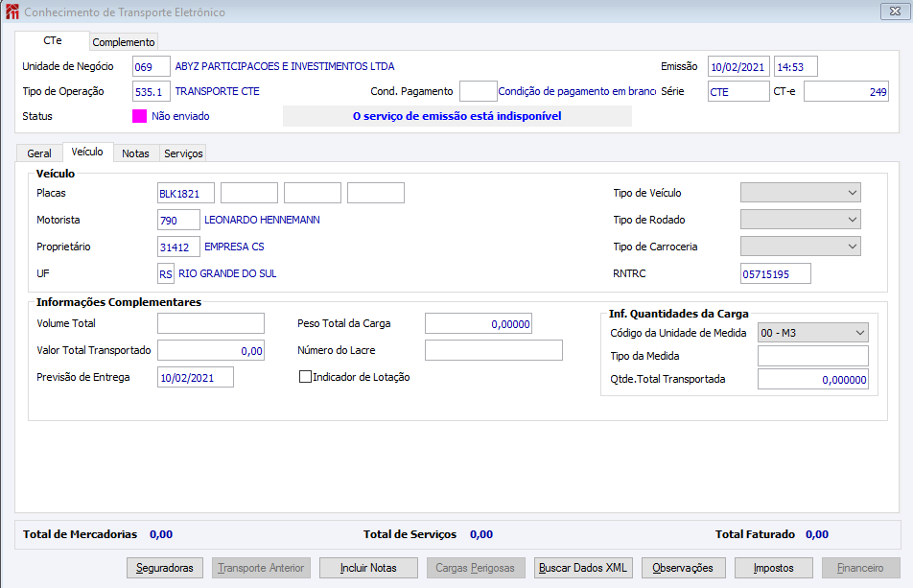Screen dimensions: 913x588
Task: Click the Impostos button
Action: (774, 568)
